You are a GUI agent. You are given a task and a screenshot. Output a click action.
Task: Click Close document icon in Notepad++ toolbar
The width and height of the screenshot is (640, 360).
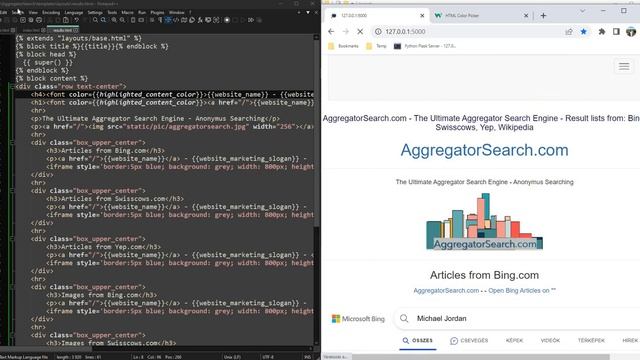click(23, 20)
